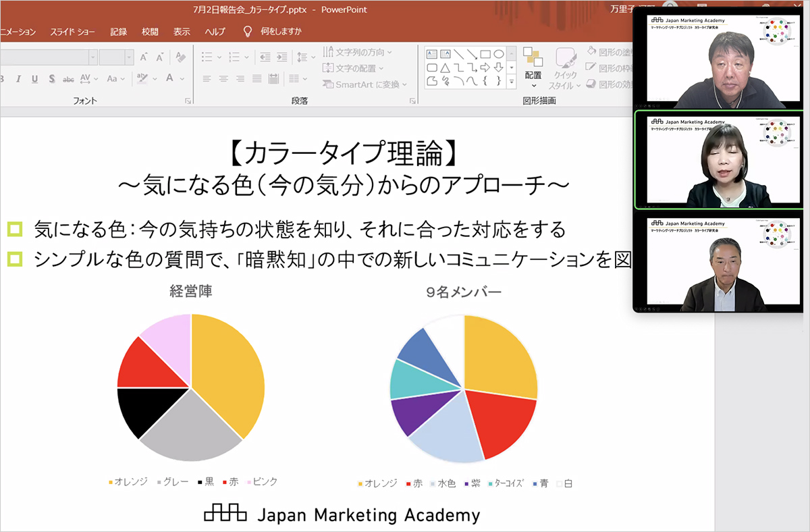Image resolution: width=810 pixels, height=532 pixels.
Task: Select the 9名メンバー chart title
Action: pyautogui.click(x=463, y=293)
